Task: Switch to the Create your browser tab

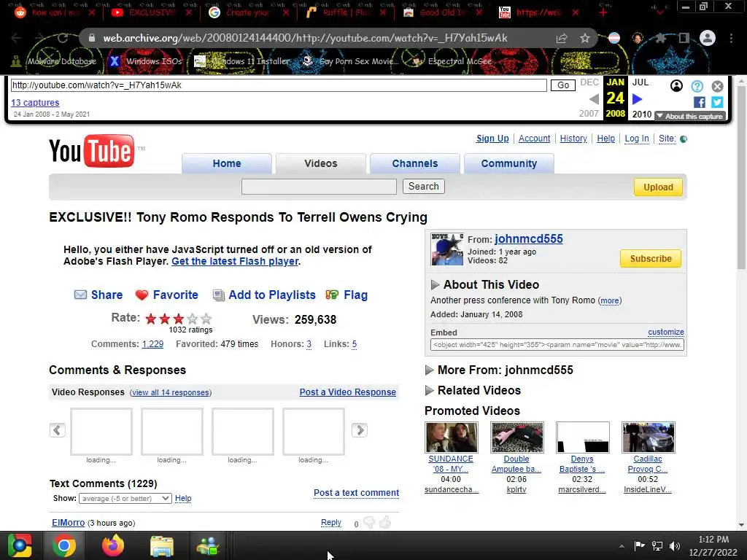Action: pos(249,12)
